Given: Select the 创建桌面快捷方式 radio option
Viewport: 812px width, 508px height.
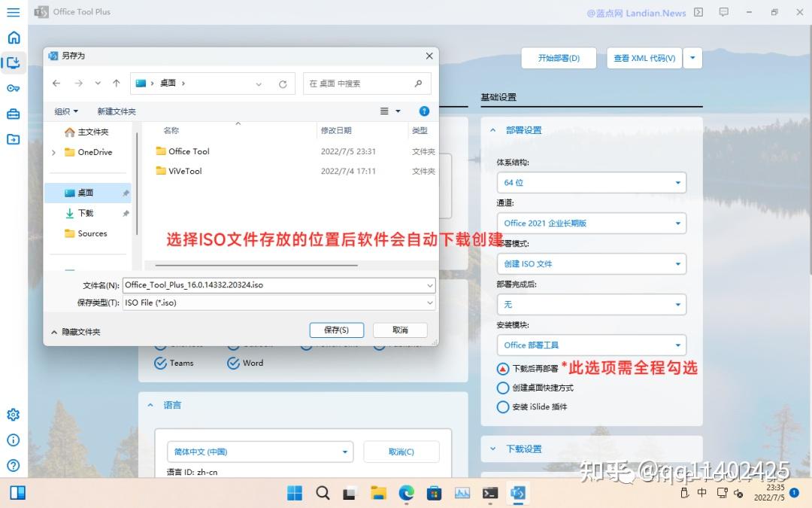Looking at the screenshot, I should click(502, 388).
